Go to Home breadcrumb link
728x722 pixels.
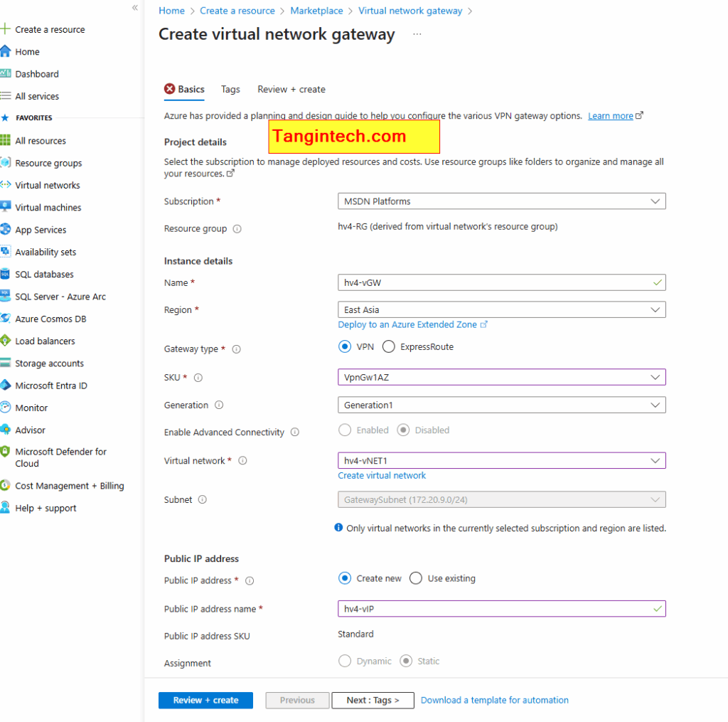[171, 11]
